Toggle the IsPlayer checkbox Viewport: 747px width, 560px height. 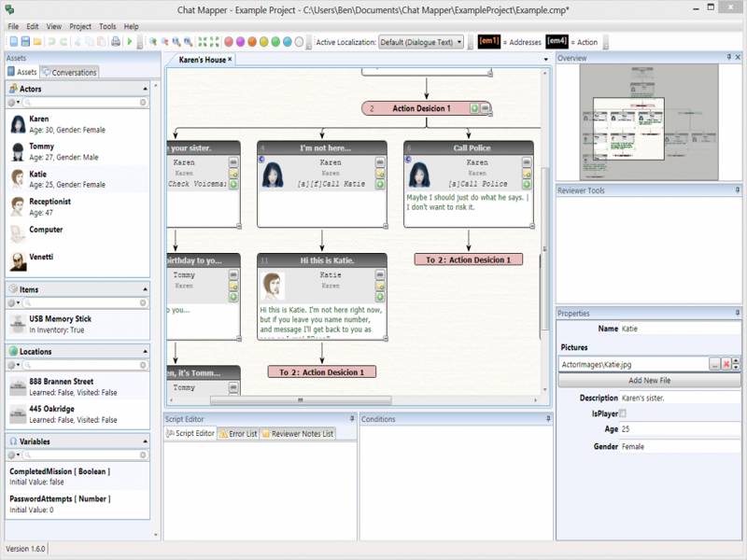[x=623, y=413]
